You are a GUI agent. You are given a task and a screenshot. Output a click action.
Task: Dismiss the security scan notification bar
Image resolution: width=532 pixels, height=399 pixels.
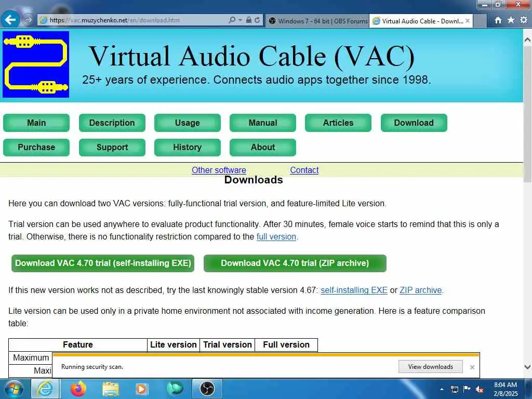tap(472, 367)
